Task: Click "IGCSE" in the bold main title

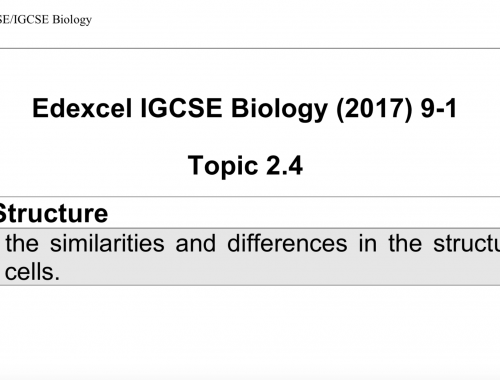Action: (x=181, y=108)
